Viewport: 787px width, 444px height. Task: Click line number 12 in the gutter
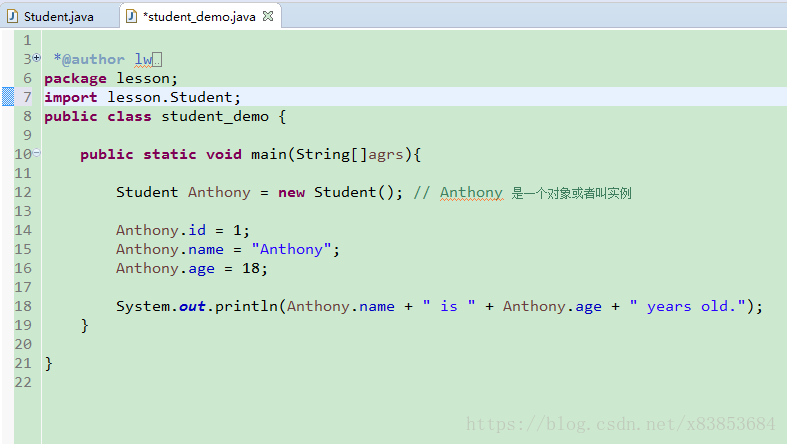pos(23,192)
